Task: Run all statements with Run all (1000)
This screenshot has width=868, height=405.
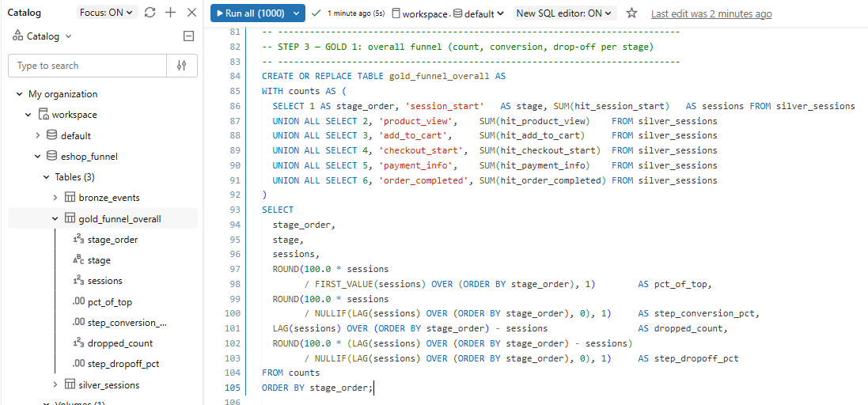Action: click(x=251, y=13)
